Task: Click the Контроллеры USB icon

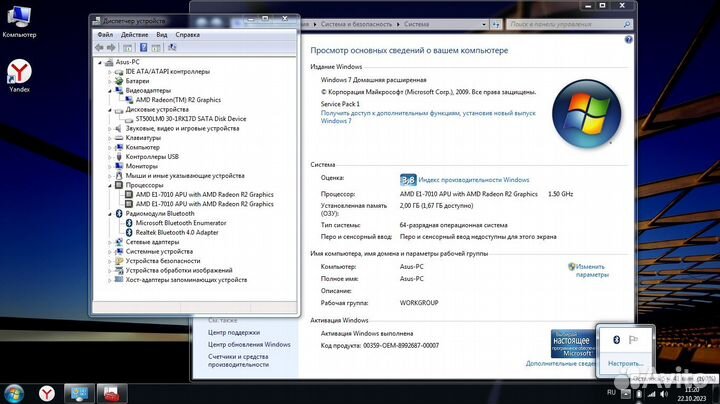Action: [119, 157]
